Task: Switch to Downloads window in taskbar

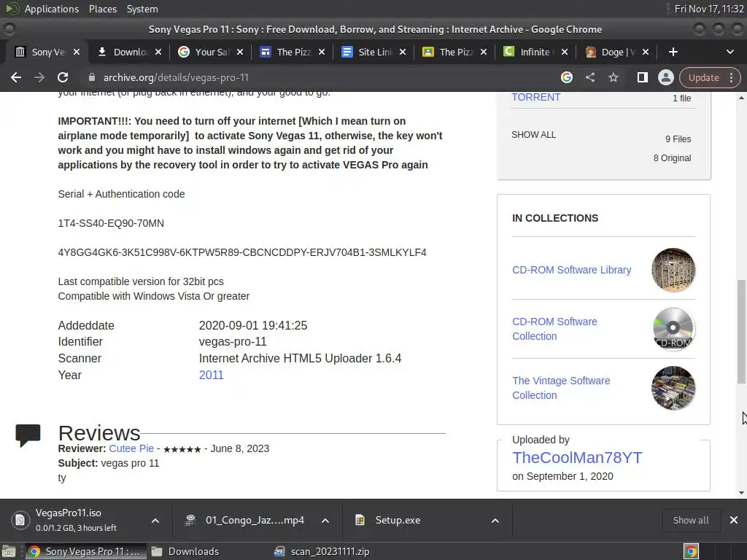Action: (x=185, y=551)
